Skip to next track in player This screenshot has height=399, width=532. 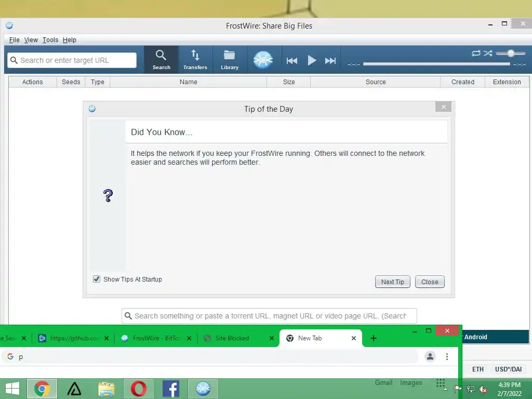click(x=330, y=61)
